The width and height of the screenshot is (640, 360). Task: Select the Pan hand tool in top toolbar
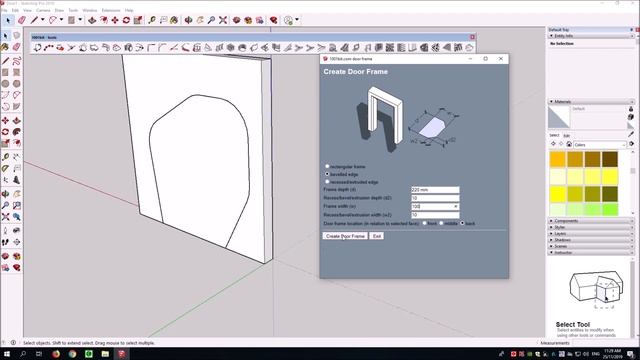200,20
